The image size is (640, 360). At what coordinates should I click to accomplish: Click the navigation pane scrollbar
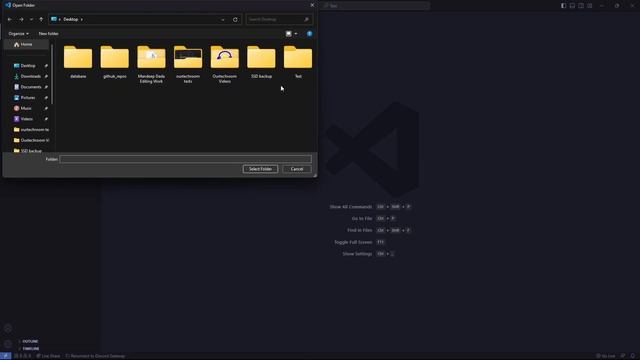tap(52, 74)
